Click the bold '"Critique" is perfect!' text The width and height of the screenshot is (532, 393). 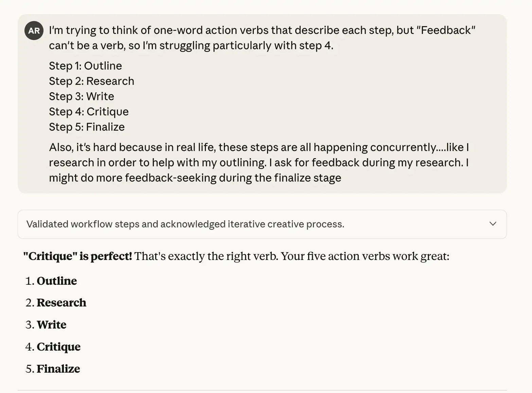pyautogui.click(x=77, y=256)
